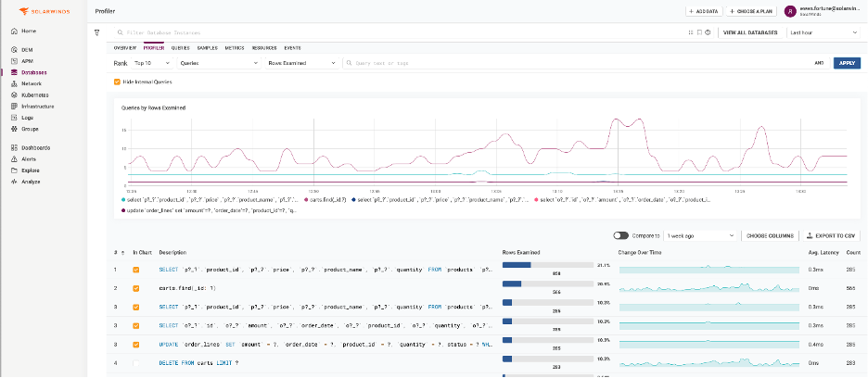Expand the Rows Examined dropdown

(x=301, y=63)
